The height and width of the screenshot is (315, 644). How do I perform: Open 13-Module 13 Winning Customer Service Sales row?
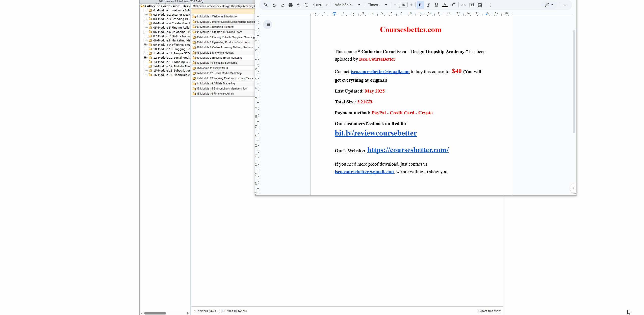(x=223, y=78)
